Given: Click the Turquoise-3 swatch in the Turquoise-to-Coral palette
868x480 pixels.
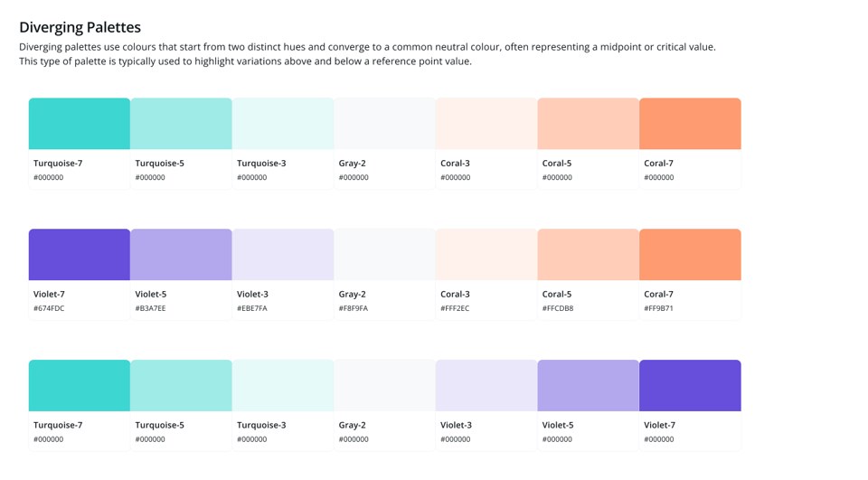Looking at the screenshot, I should [283, 124].
